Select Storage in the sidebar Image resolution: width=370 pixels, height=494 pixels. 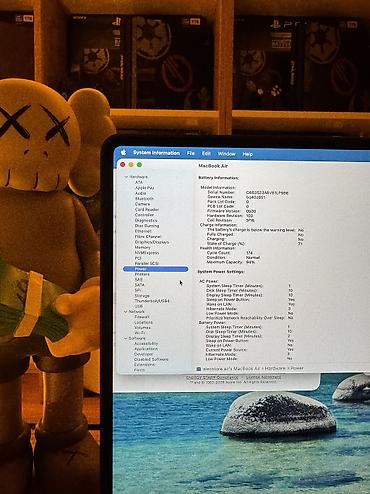[x=142, y=296]
